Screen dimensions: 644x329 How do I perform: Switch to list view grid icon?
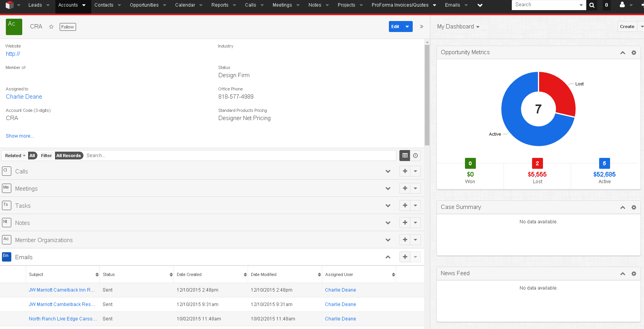coord(405,156)
